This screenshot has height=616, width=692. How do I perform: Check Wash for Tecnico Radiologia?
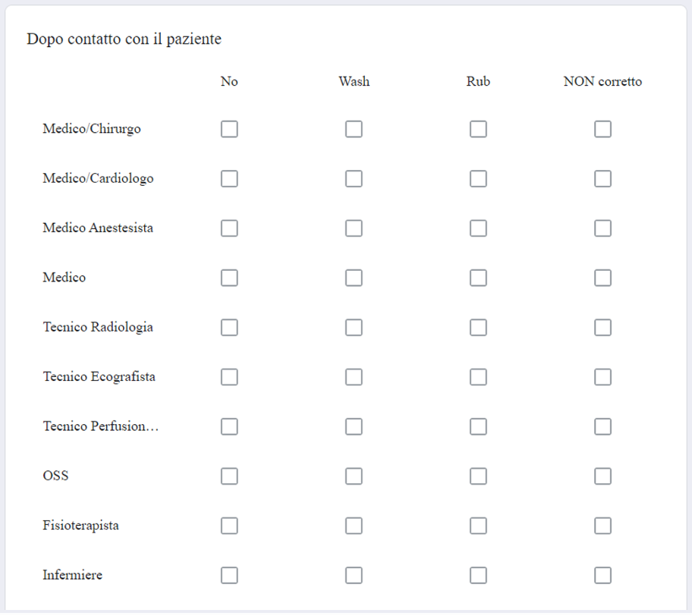(x=354, y=328)
